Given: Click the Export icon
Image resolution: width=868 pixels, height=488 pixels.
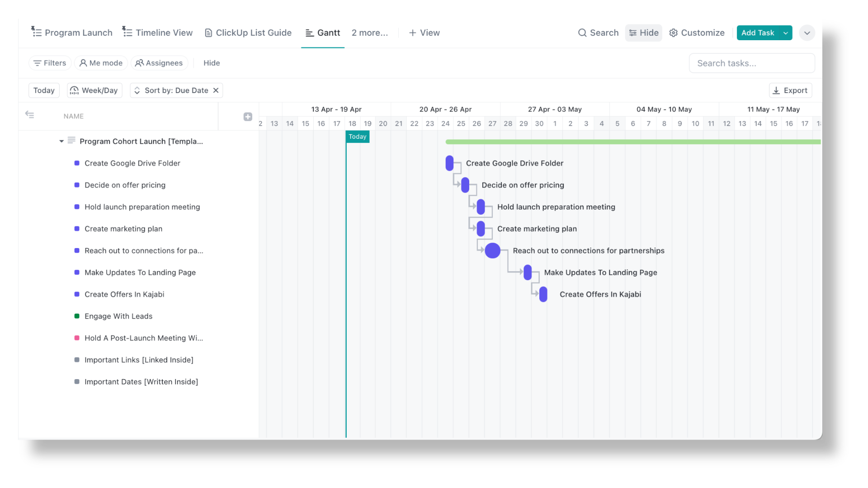Looking at the screenshot, I should coord(776,90).
